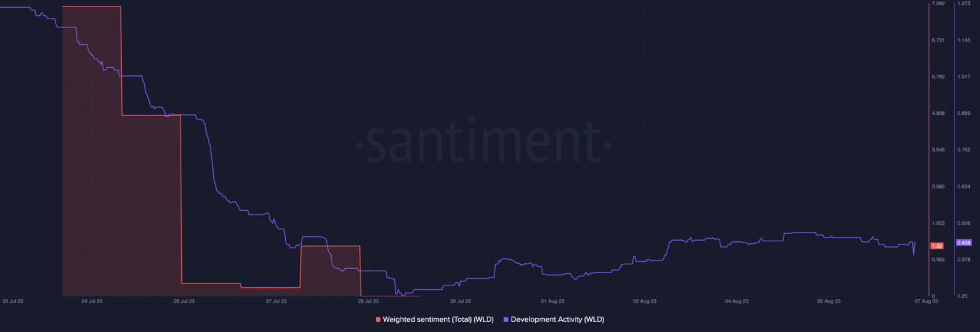The image size is (980, 332).
Task: Select the 29 Jul 23 date label
Action: pos(368,301)
